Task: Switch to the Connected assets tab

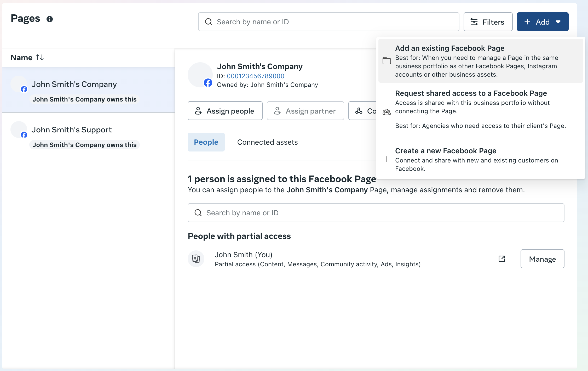Action: pyautogui.click(x=267, y=142)
